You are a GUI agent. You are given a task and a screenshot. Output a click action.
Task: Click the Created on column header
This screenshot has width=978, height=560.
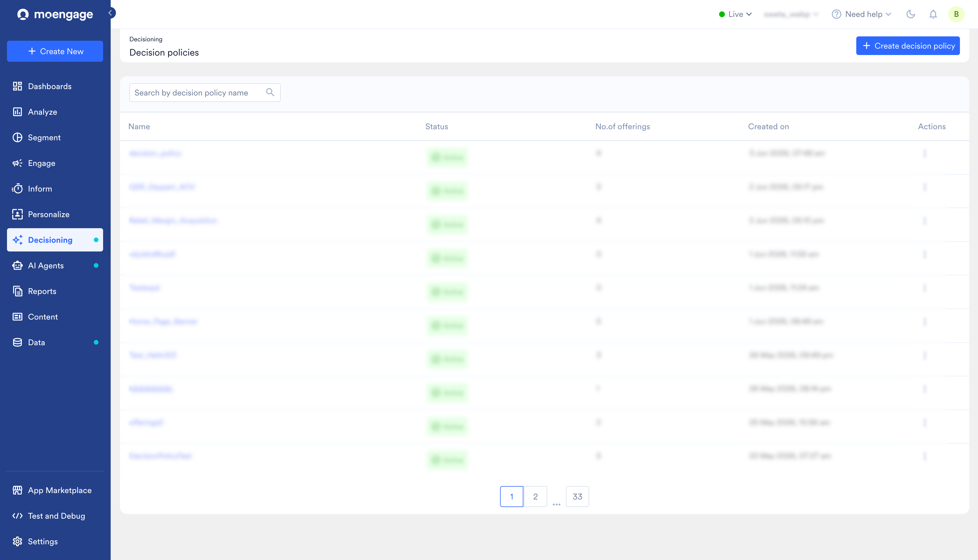(x=768, y=127)
